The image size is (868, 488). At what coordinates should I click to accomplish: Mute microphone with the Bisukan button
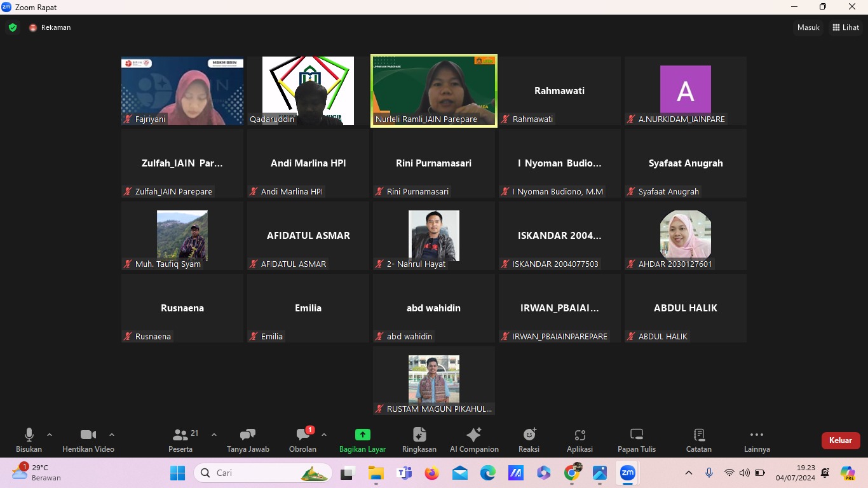29,440
